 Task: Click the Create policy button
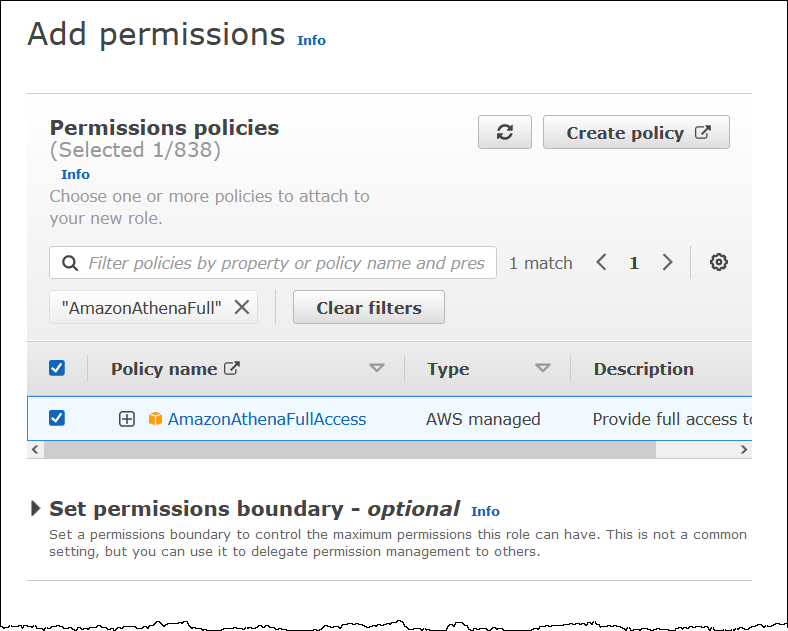coord(636,133)
